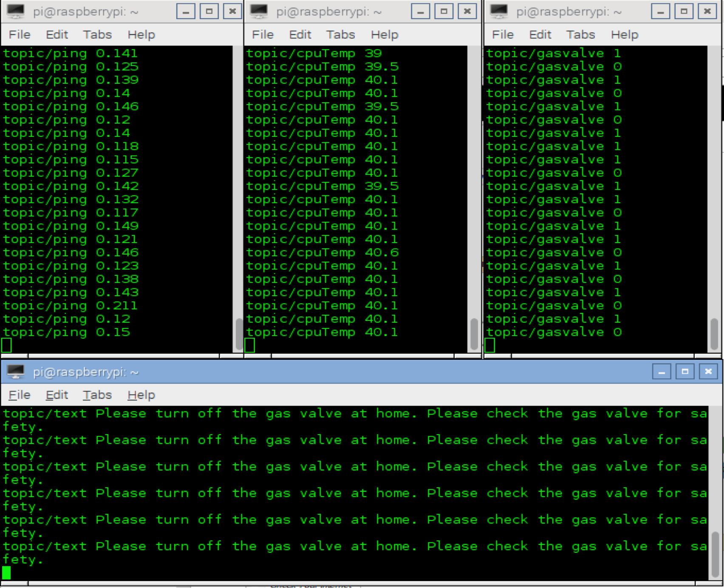
Task: Click scrollbar thumb in ping terminal
Action: [239, 334]
